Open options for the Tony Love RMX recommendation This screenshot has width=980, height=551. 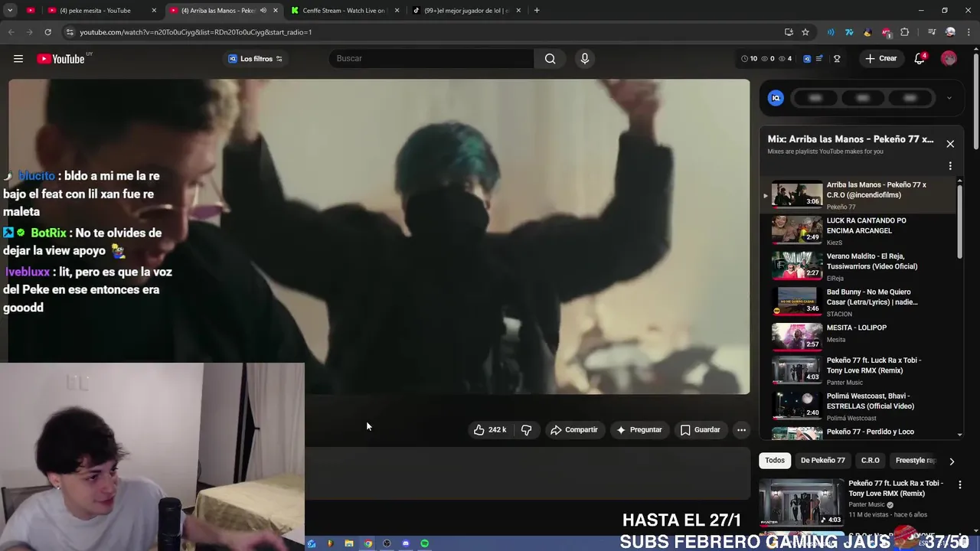(960, 484)
